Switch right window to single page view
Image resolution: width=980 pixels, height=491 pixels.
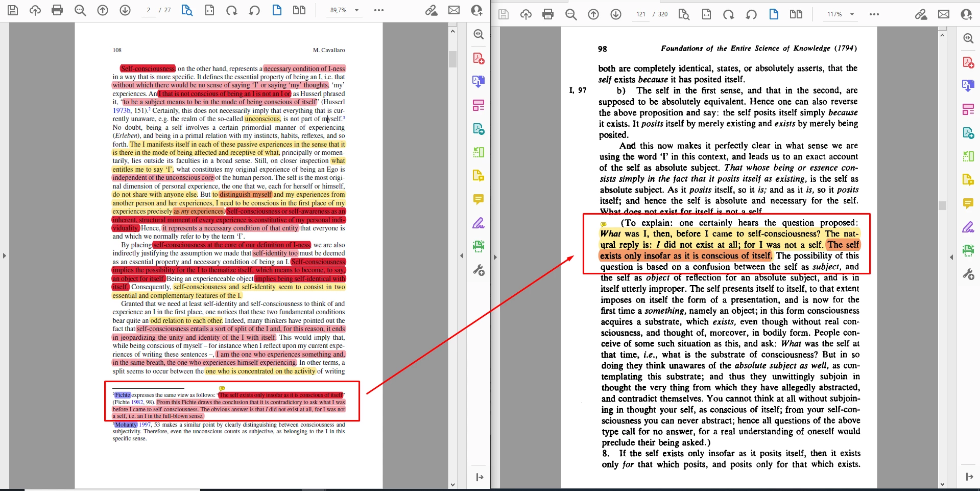coord(774,14)
